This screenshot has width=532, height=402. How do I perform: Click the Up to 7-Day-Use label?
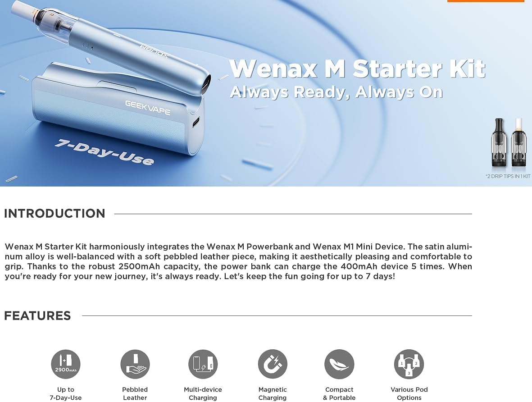coord(65,393)
